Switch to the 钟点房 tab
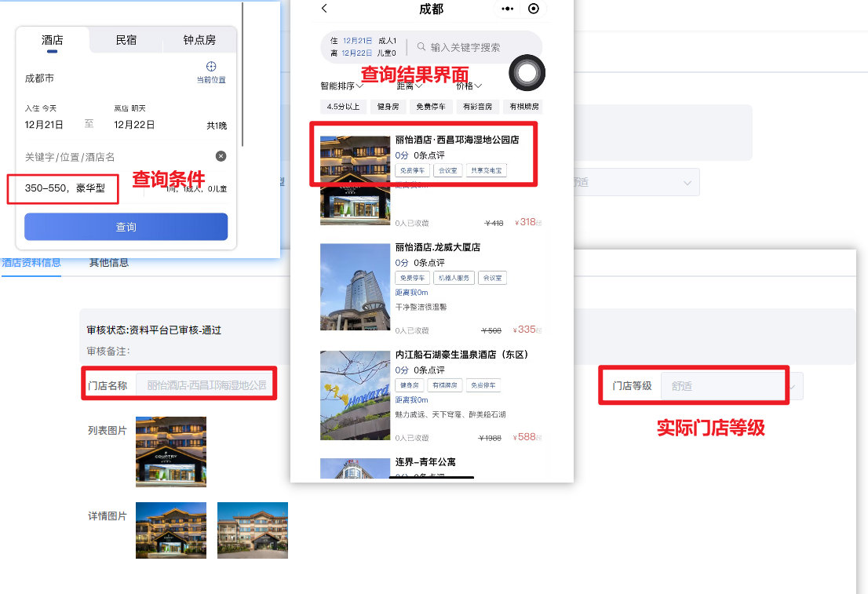Screen dimensions: 868x594 coord(199,40)
